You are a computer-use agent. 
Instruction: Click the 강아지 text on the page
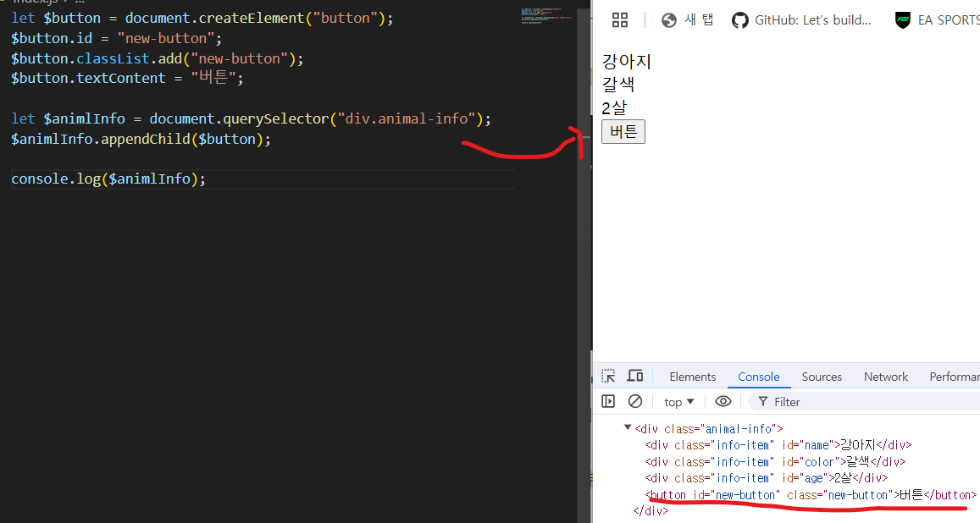pyautogui.click(x=626, y=62)
